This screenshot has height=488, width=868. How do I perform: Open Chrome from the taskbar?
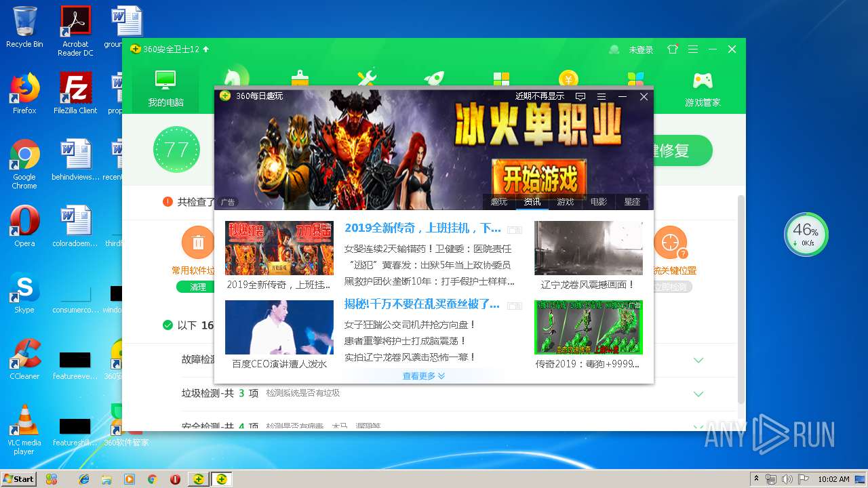click(153, 479)
